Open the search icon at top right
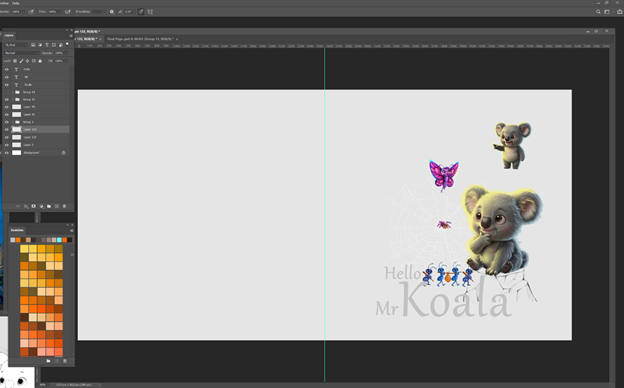 pyautogui.click(x=598, y=12)
